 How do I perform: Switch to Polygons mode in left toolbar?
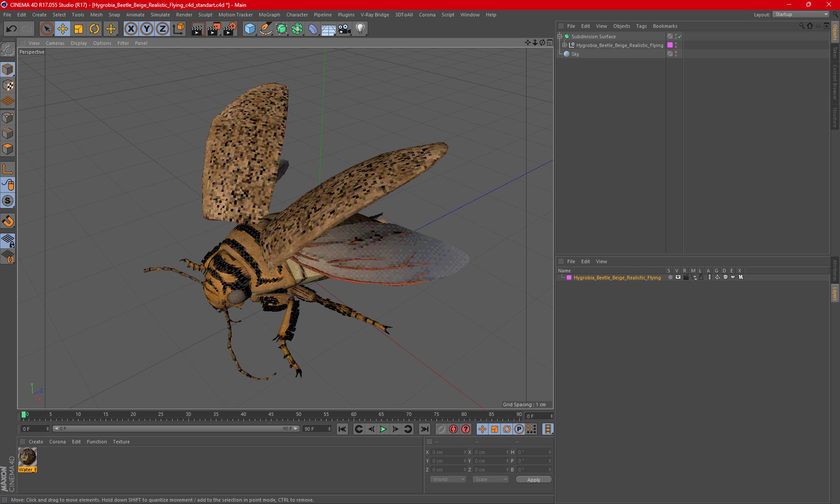[8, 149]
